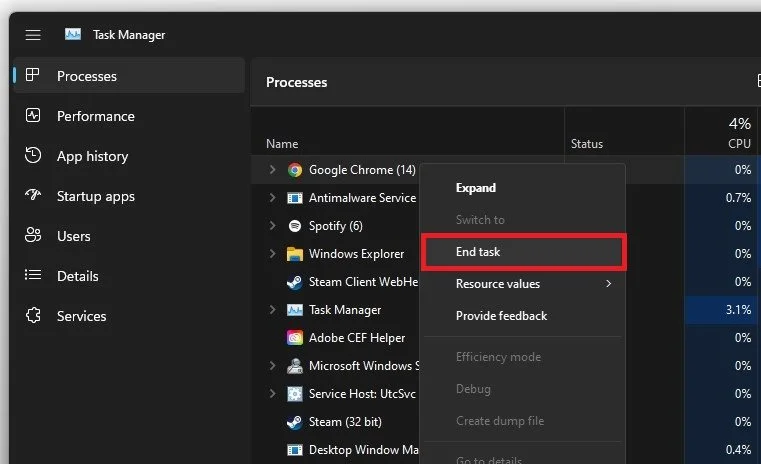Expand the Service Host: UtcSvc group
The height and width of the screenshot is (464, 761).
click(x=272, y=393)
